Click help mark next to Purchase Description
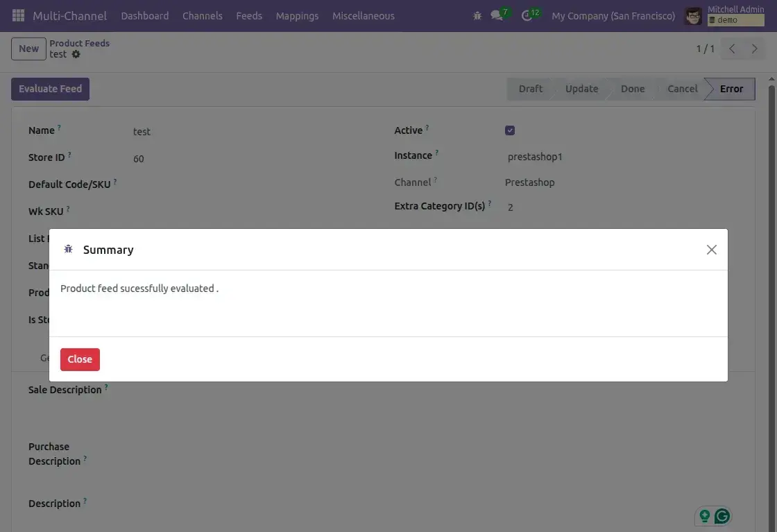 (85, 458)
